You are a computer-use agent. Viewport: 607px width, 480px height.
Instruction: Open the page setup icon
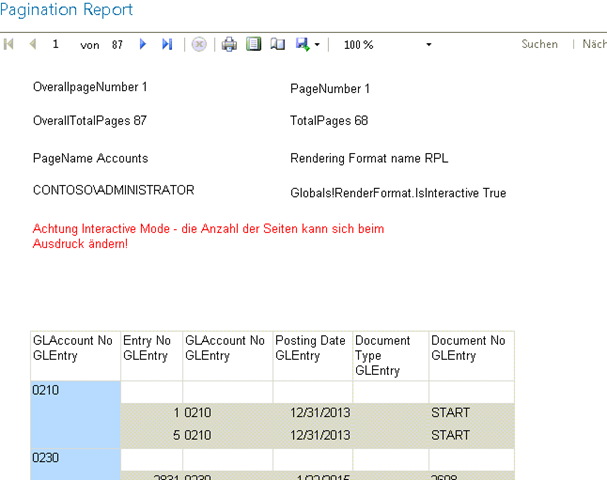pyautogui.click(x=277, y=45)
